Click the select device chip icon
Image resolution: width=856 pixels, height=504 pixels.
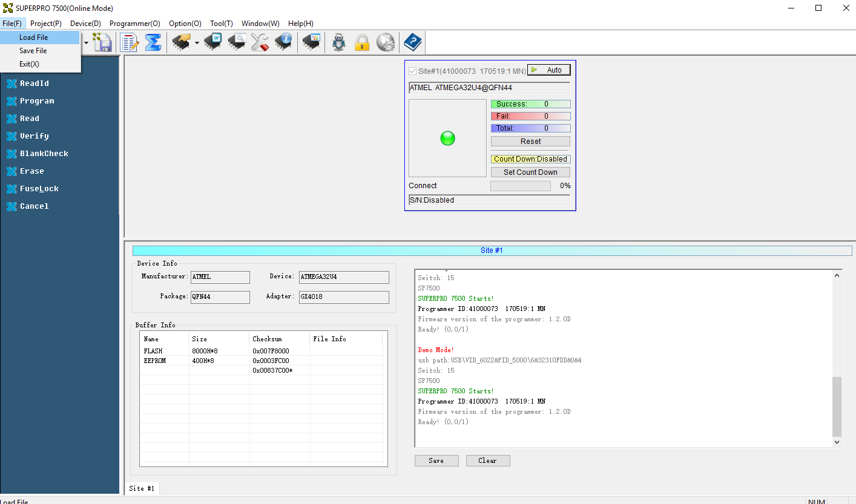(182, 42)
